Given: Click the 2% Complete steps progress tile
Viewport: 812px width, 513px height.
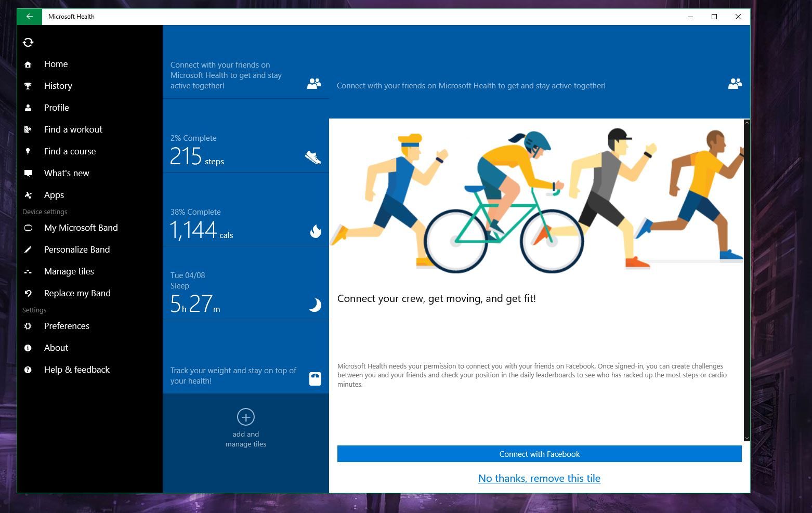Looking at the screenshot, I should (245, 151).
